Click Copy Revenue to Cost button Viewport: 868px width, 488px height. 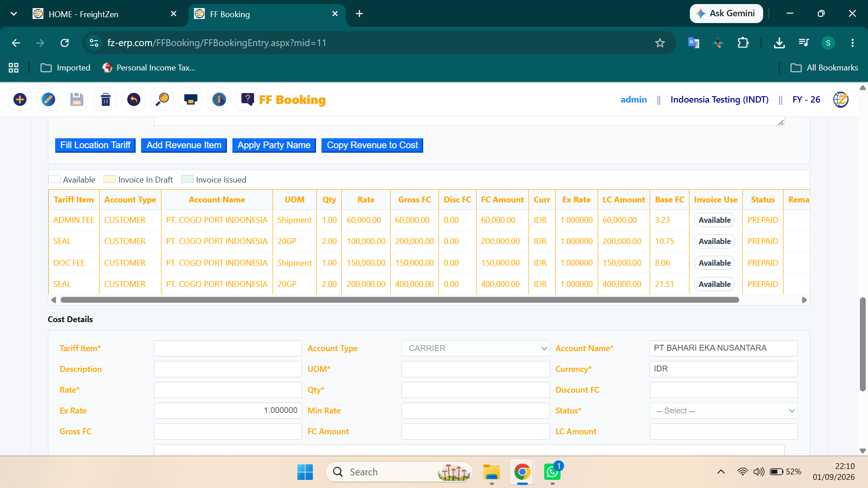[372, 145]
